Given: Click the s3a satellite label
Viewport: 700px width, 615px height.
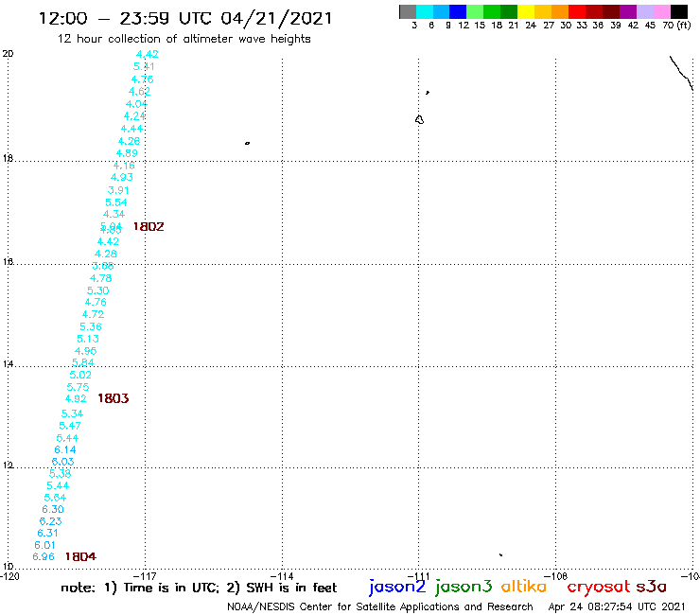Looking at the screenshot, I should (651, 587).
